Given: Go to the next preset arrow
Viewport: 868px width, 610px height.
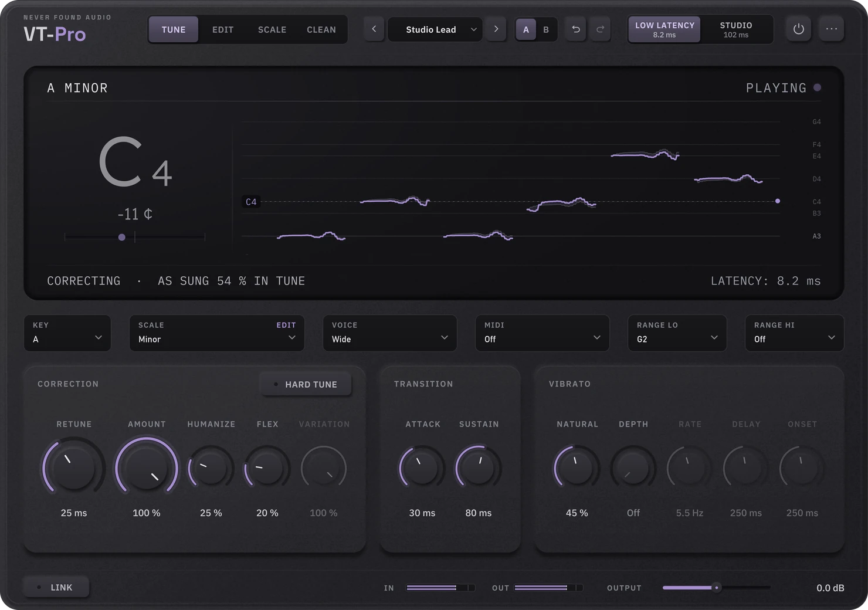Looking at the screenshot, I should pyautogui.click(x=496, y=29).
